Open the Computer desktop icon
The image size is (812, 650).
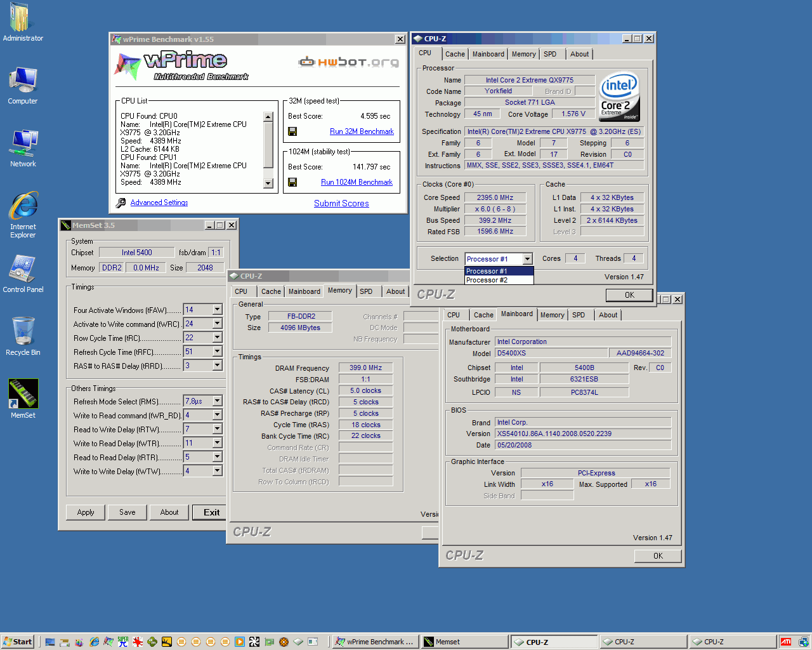(x=23, y=86)
